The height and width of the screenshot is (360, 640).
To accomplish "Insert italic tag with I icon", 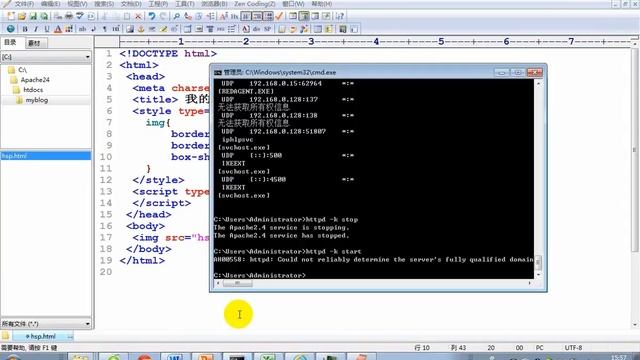I will pyautogui.click(x=36, y=29).
